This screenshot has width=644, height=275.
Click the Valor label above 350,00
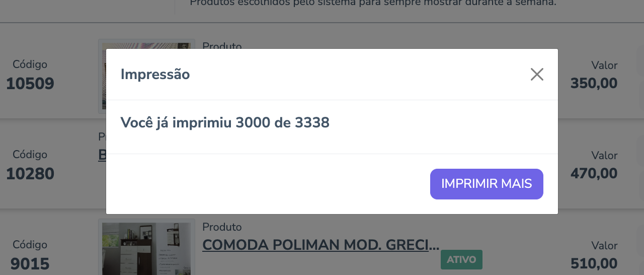(604, 65)
